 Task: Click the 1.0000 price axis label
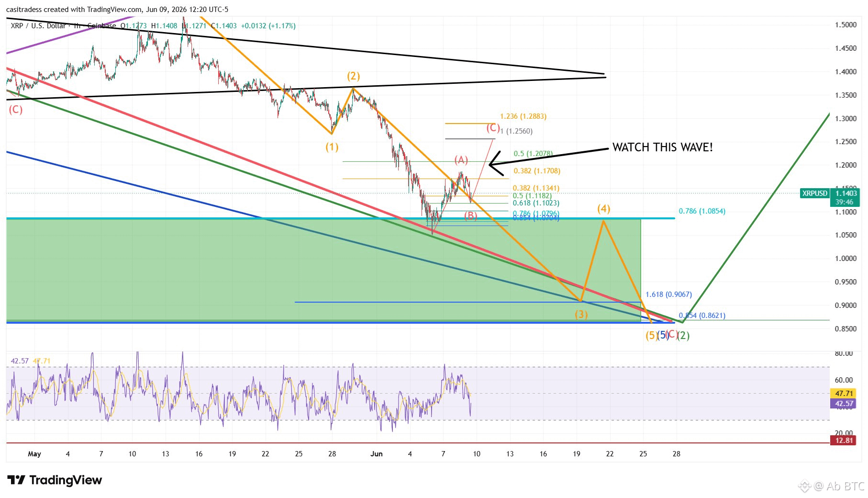click(846, 259)
